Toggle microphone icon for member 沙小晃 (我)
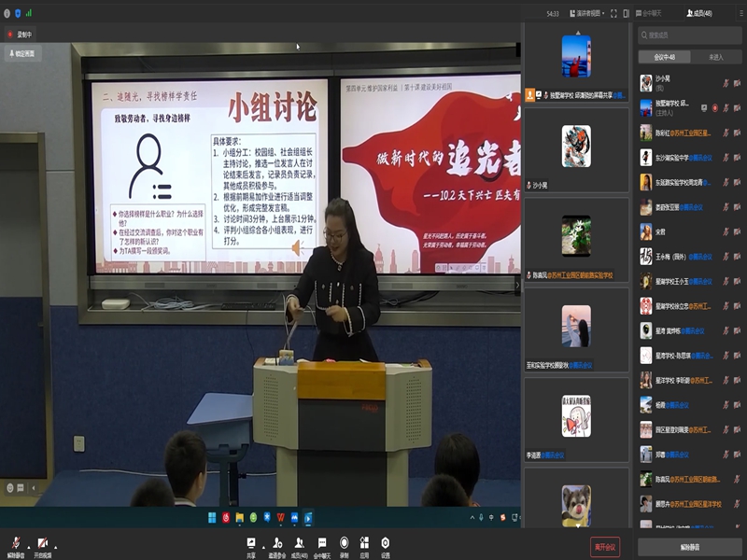 click(726, 83)
